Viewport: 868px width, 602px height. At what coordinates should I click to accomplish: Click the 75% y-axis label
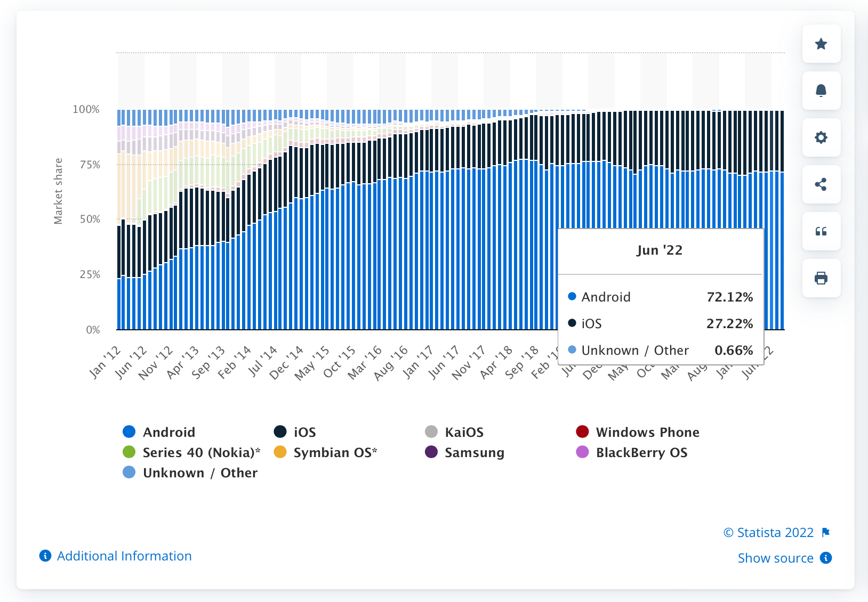(x=90, y=165)
